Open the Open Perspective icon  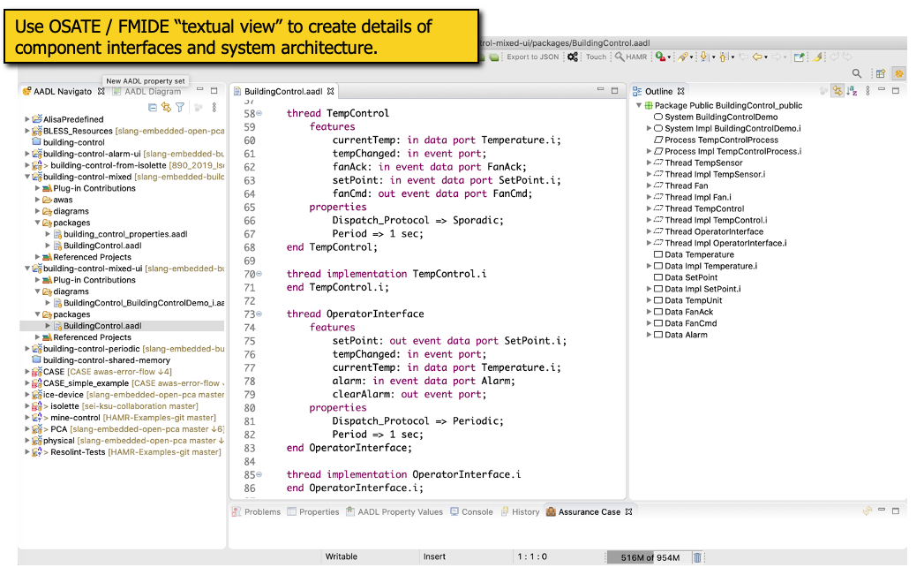pyautogui.click(x=880, y=74)
